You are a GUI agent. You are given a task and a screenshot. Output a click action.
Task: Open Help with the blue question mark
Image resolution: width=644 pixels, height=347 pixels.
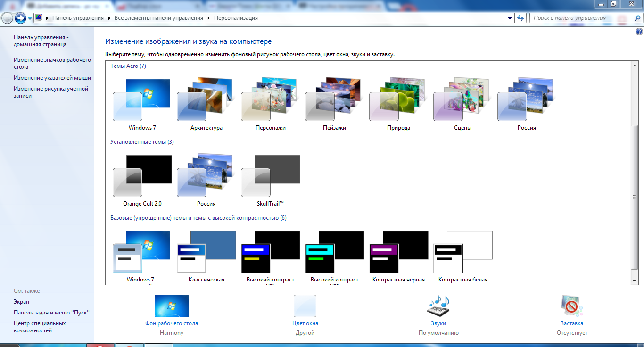(x=639, y=32)
